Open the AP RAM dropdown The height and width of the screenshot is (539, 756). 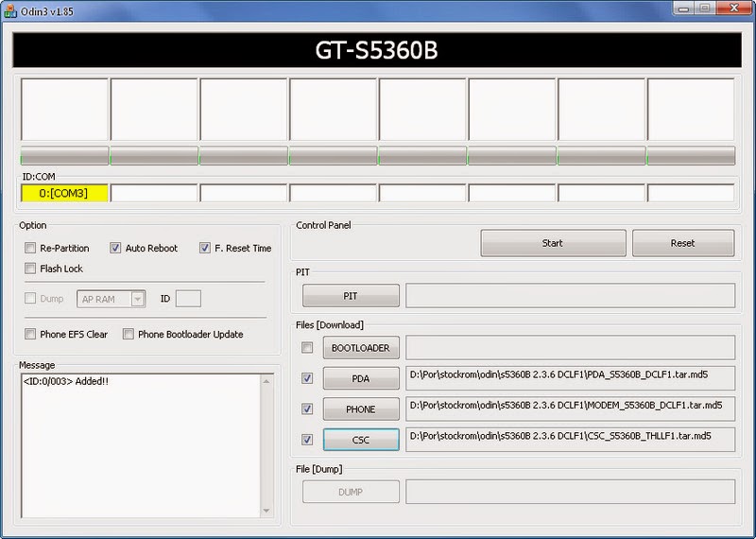[138, 299]
